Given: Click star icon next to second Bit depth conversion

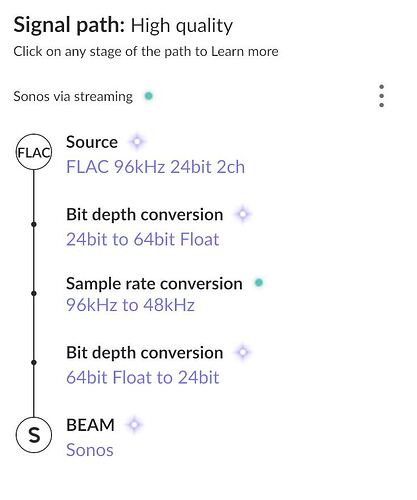Looking at the screenshot, I should tap(243, 352).
